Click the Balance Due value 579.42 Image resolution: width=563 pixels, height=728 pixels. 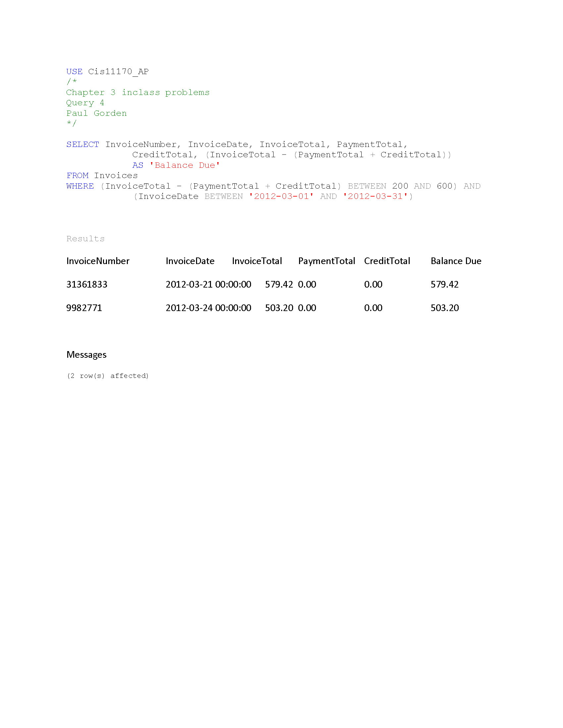pyautogui.click(x=444, y=284)
